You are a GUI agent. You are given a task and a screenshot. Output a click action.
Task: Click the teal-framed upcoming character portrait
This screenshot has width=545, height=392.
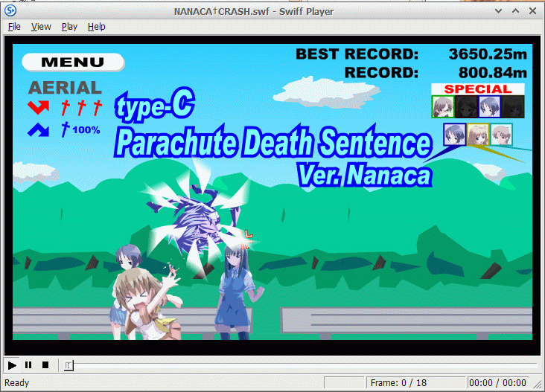tap(501, 135)
